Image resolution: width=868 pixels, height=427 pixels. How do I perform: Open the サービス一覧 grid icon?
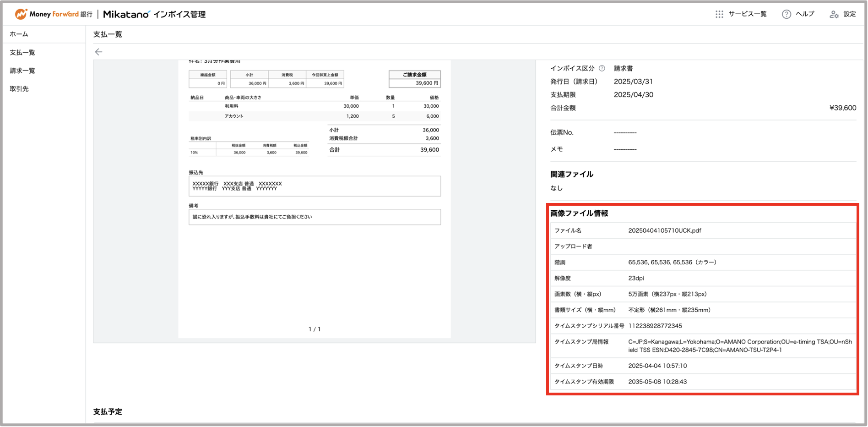click(x=719, y=14)
